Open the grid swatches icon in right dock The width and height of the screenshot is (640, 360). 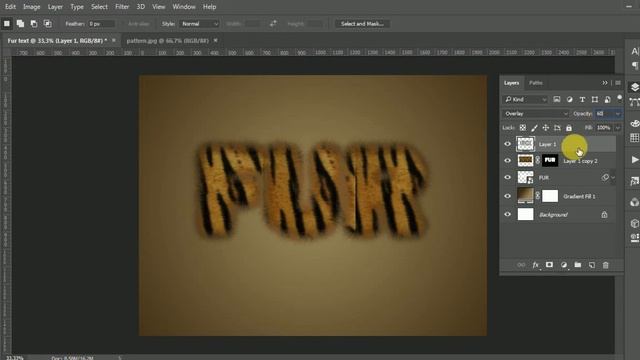click(634, 138)
